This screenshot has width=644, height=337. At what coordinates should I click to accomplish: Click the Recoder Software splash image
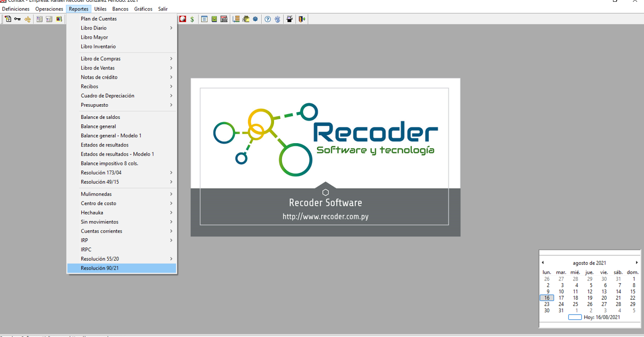326,157
